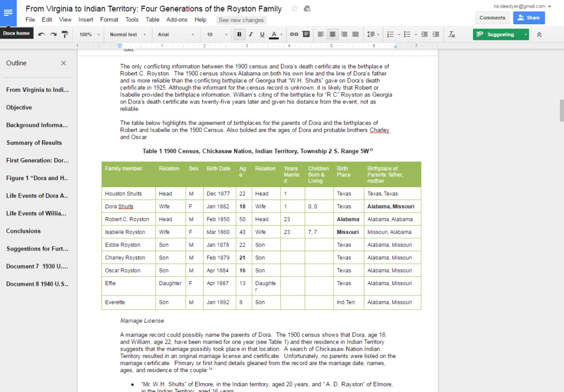Click the Isabelle Royston table cell
The width and height of the screenshot is (564, 392).
[128, 232]
